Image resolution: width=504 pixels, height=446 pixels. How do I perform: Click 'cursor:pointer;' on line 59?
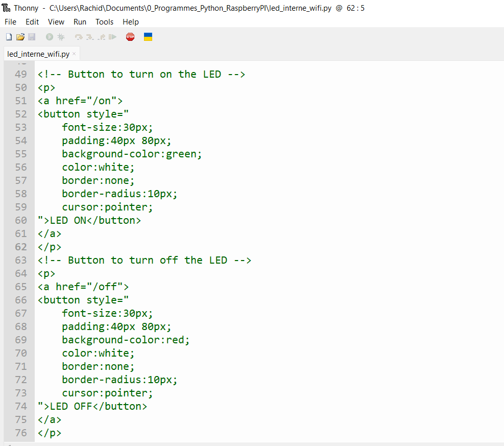pyautogui.click(x=107, y=207)
